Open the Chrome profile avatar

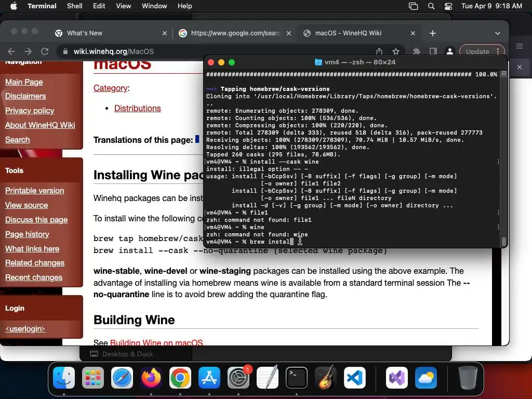pyautogui.click(x=449, y=51)
